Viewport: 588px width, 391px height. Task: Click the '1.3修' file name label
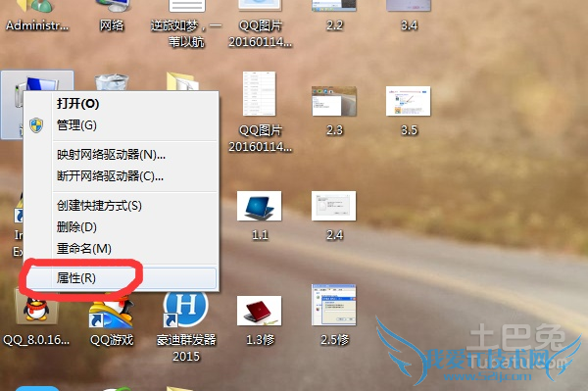coord(260,340)
